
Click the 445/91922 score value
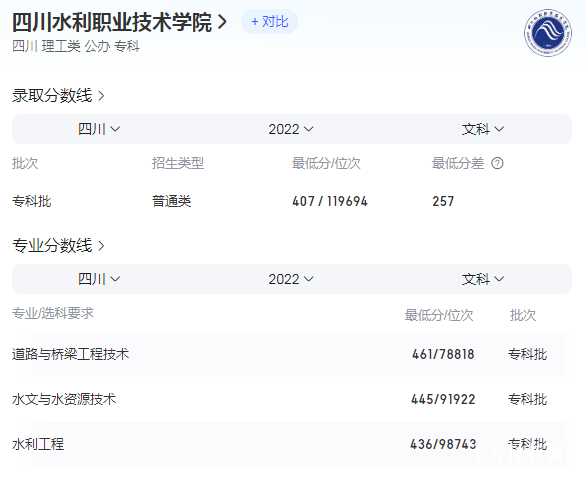click(x=443, y=399)
